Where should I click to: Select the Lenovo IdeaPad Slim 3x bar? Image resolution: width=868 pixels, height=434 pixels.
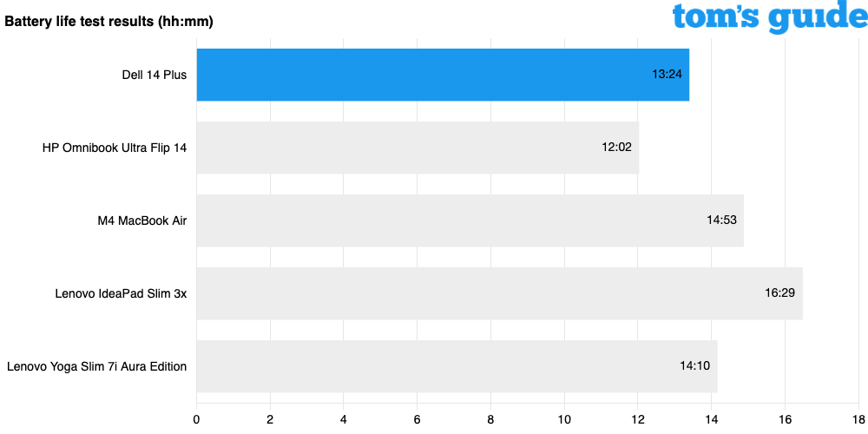point(499,293)
